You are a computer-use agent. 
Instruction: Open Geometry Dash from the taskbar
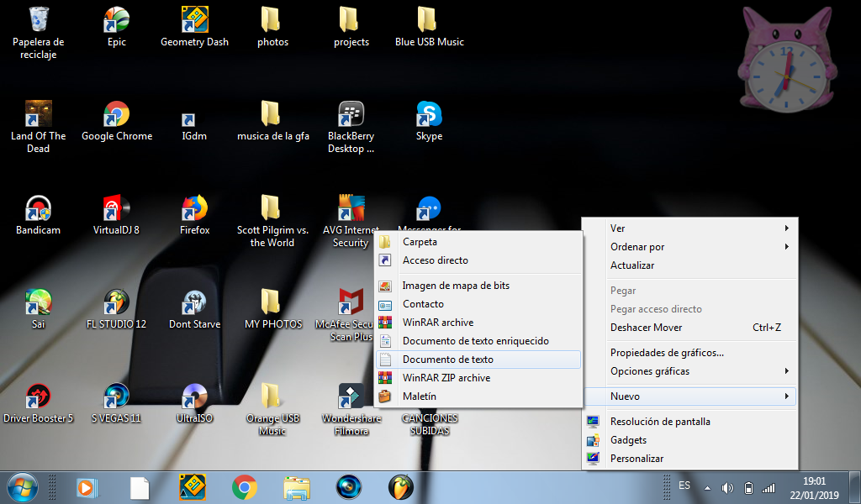pyautogui.click(x=193, y=487)
